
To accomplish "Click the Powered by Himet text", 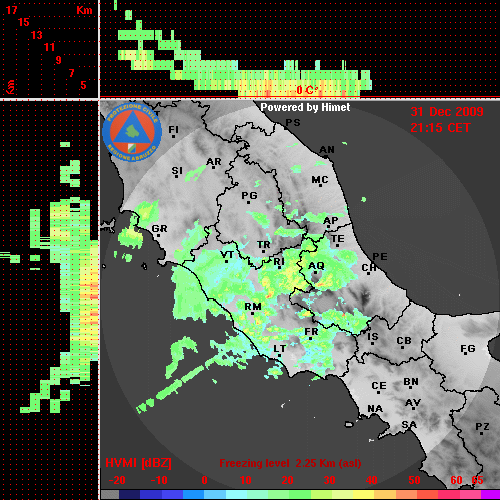I will (x=305, y=107).
